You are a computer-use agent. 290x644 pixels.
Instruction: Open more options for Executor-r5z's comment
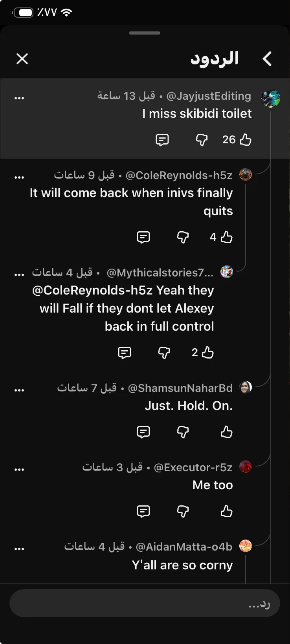coord(19,470)
